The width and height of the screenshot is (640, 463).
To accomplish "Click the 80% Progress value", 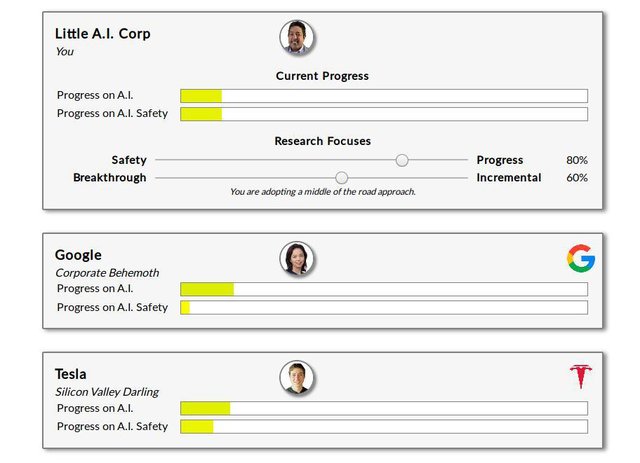I will coord(577,160).
